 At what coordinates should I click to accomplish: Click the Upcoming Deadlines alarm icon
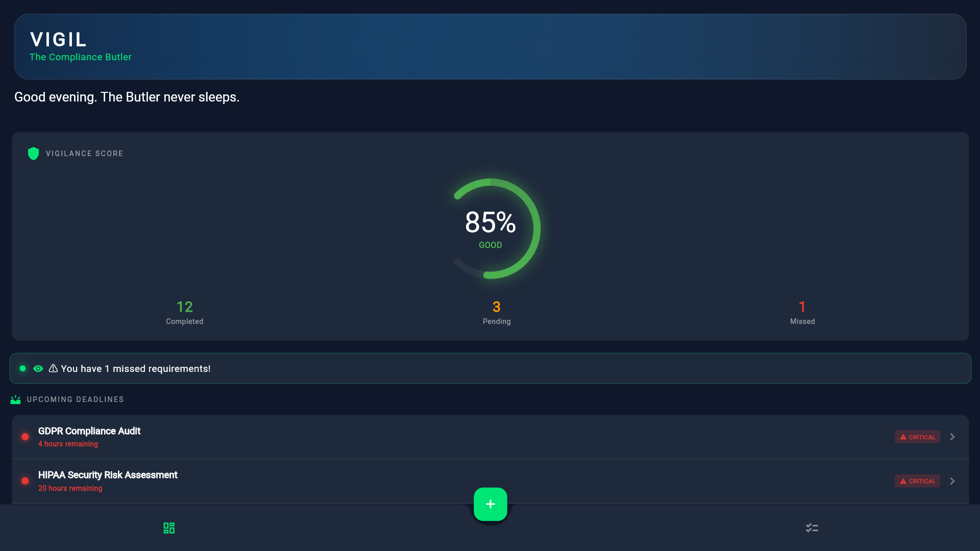[15, 399]
